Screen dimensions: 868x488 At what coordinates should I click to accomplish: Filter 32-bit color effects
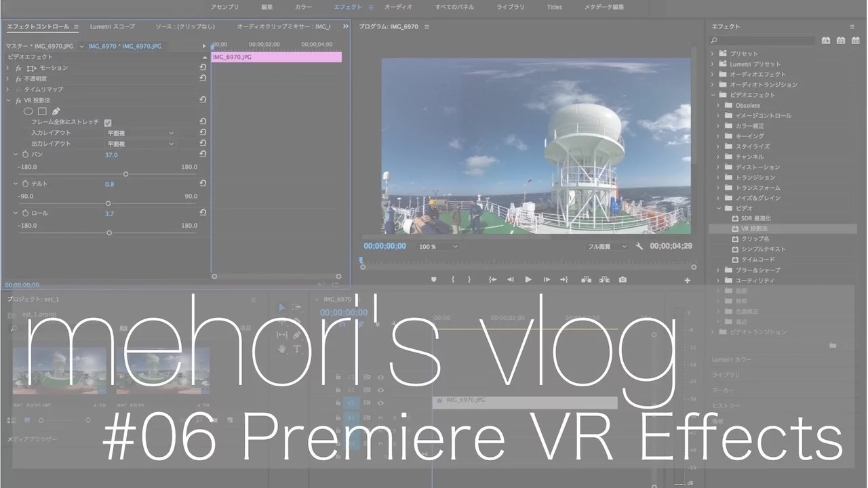point(840,41)
